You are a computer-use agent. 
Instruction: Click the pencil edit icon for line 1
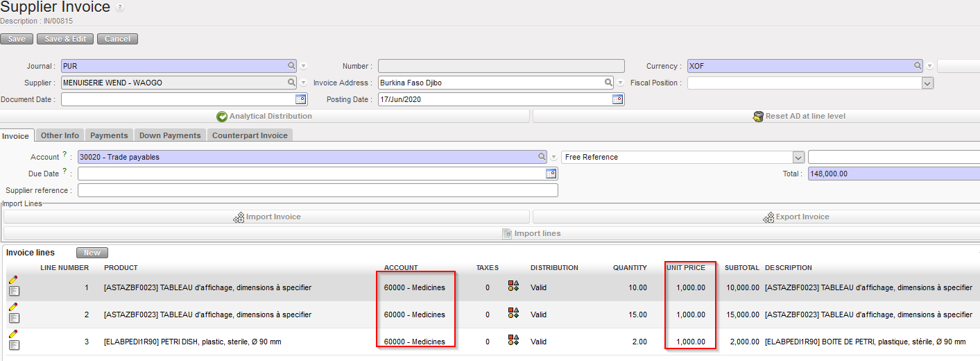pyautogui.click(x=13, y=279)
